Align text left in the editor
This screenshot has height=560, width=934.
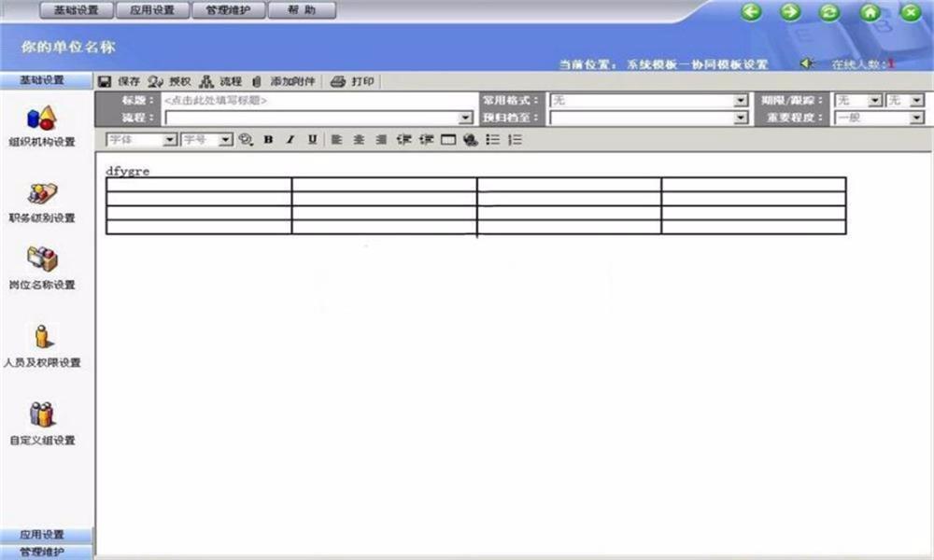pos(336,140)
